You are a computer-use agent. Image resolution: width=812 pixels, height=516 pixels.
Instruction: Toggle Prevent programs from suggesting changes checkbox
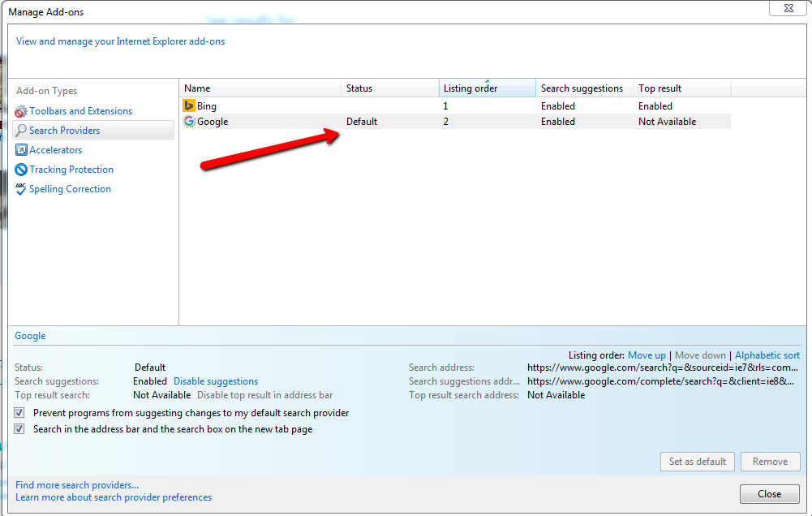coord(19,413)
